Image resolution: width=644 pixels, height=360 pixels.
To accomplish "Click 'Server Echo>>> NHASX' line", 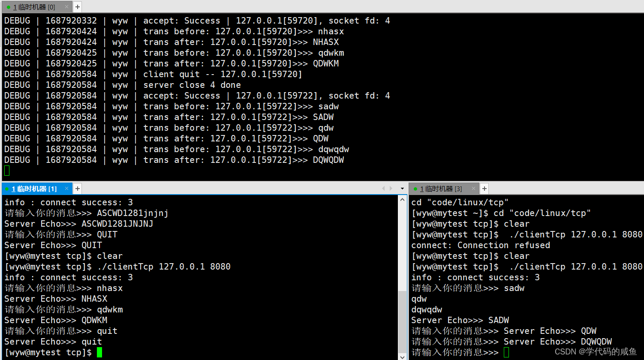I will [x=56, y=299].
